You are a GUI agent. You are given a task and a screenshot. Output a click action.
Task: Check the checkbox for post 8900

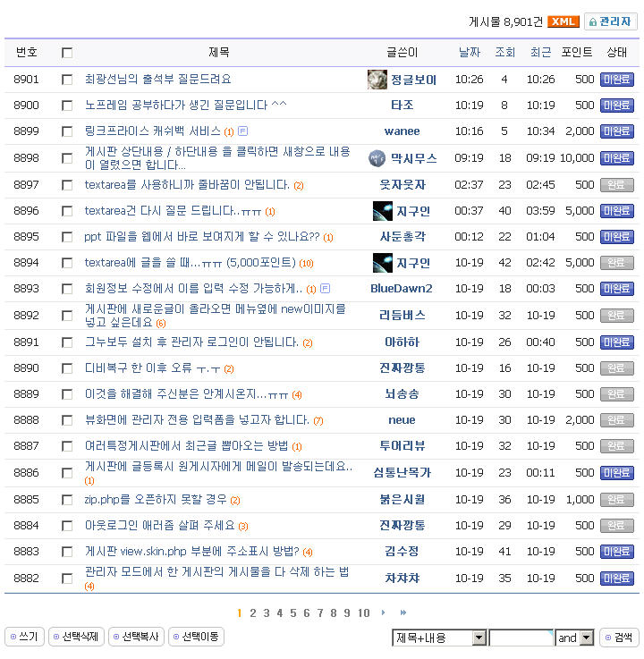(67, 106)
